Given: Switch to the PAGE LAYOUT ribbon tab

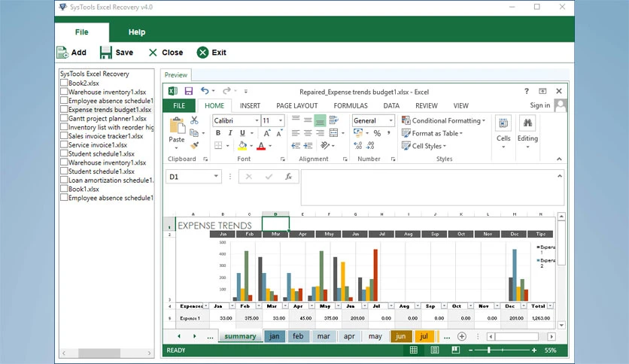Looking at the screenshot, I should point(297,106).
